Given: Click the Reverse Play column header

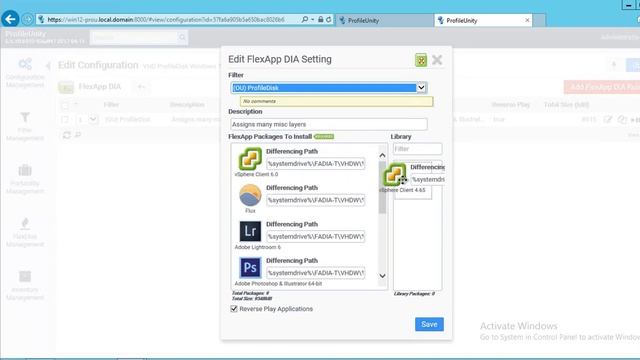Looking at the screenshot, I should pyautogui.click(x=511, y=105).
